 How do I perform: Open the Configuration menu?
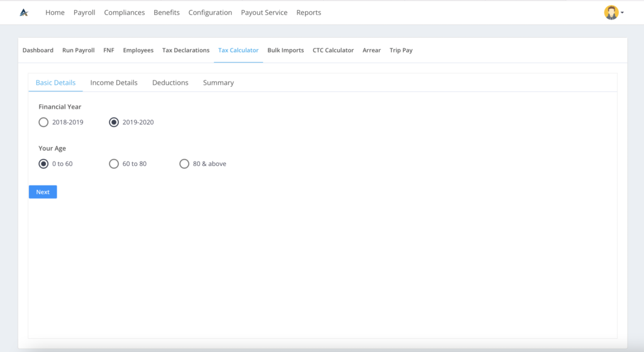point(210,13)
